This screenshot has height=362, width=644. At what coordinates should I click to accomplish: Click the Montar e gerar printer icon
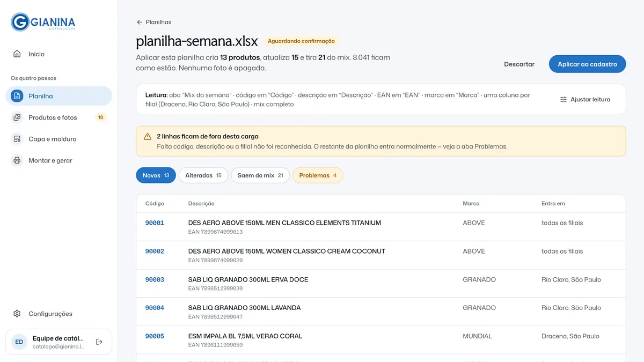17,160
